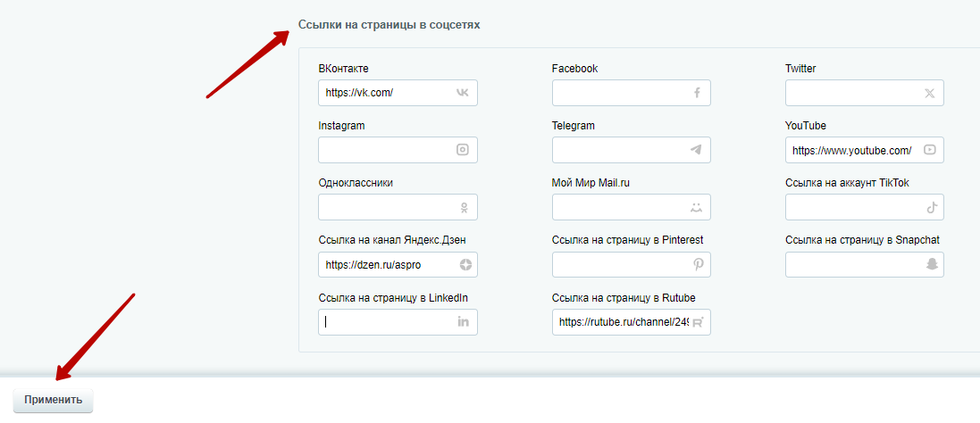Click the Ссылка на страницу в Rutube label

point(624,297)
